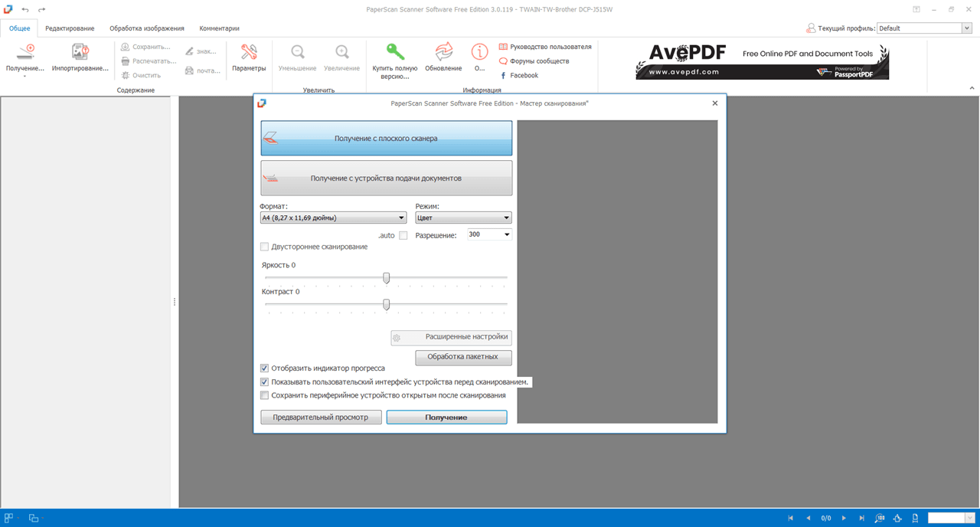This screenshot has width=980, height=527.
Task: Click the thumbnails layout icon in status bar
Action: tap(9, 519)
